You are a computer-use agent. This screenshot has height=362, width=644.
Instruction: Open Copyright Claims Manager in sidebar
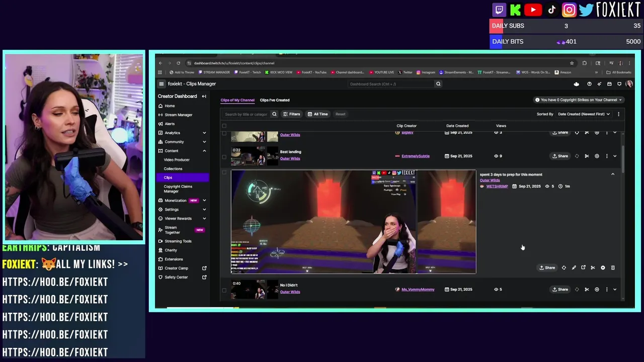[x=178, y=189]
